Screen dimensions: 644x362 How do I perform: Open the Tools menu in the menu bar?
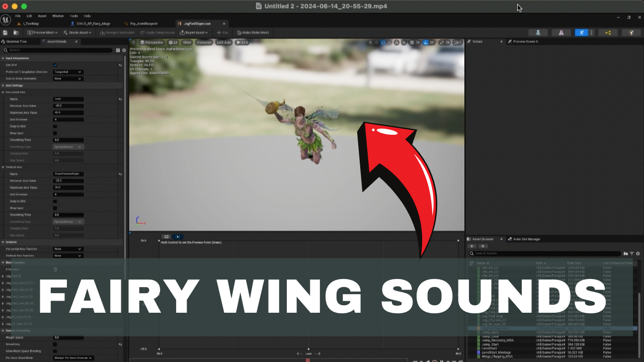click(x=73, y=16)
